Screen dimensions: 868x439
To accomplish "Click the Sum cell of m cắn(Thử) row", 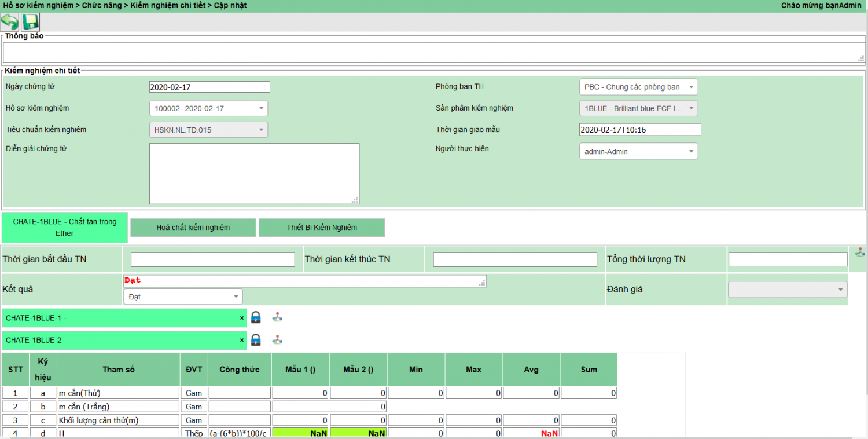I will pos(589,393).
